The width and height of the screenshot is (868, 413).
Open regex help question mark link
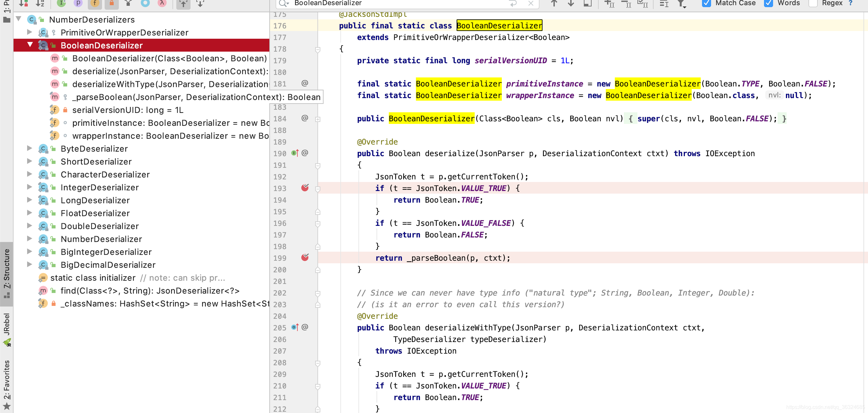(851, 3)
